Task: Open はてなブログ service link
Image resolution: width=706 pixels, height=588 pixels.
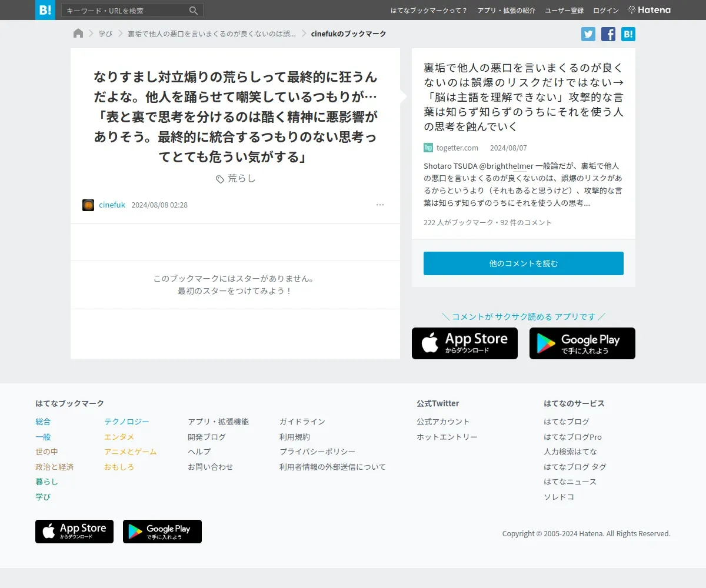Action: (x=567, y=422)
